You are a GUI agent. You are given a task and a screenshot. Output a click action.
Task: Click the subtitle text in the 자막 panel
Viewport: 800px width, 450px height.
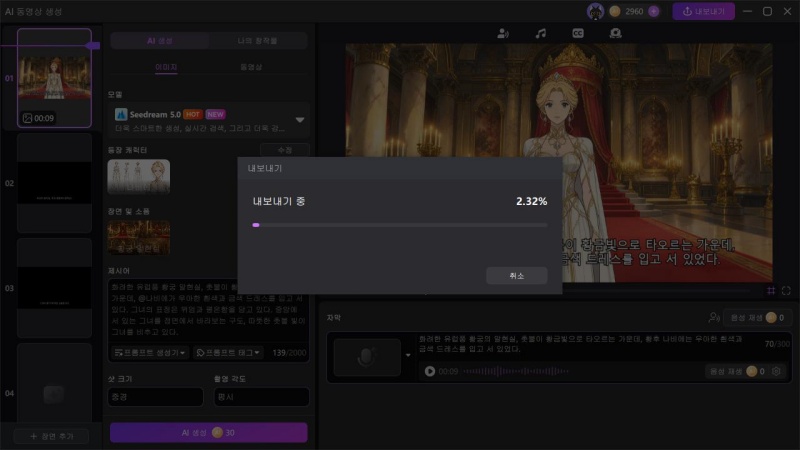point(580,344)
